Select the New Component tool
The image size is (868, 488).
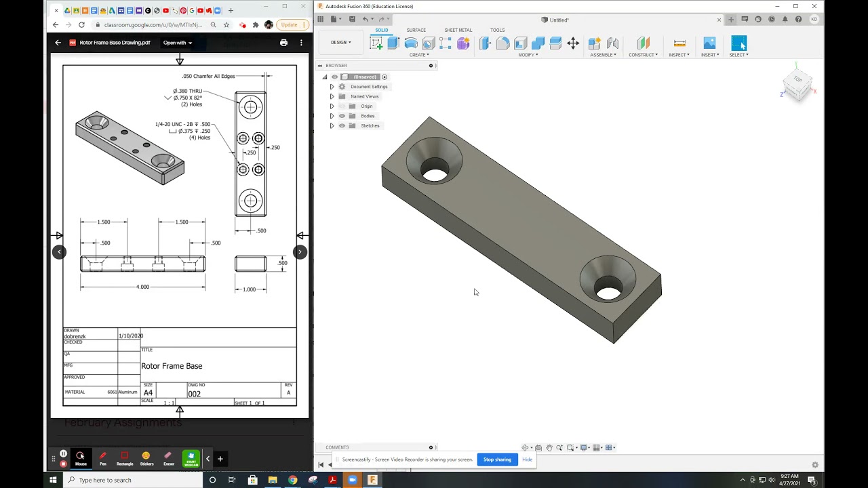tap(595, 43)
